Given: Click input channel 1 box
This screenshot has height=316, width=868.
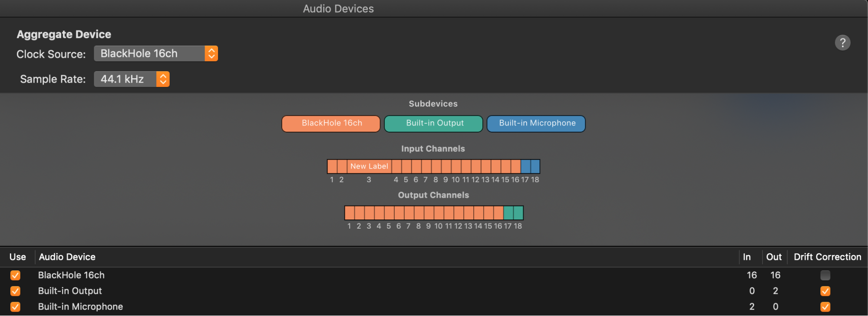Looking at the screenshot, I should coord(332,166).
